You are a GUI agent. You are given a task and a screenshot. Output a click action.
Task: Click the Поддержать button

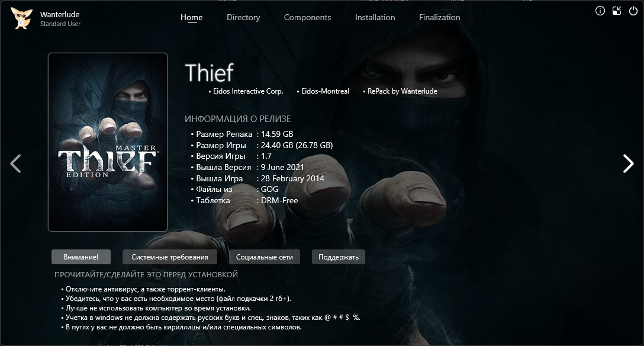(x=339, y=257)
